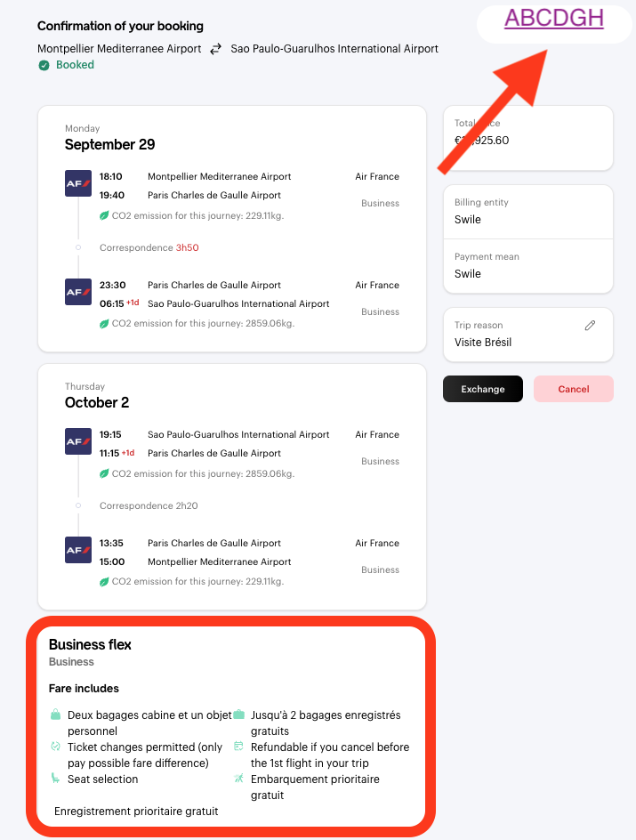Click Air France logo on 23:30 flight
Viewport: 636px width, 840px height.
[x=78, y=292]
